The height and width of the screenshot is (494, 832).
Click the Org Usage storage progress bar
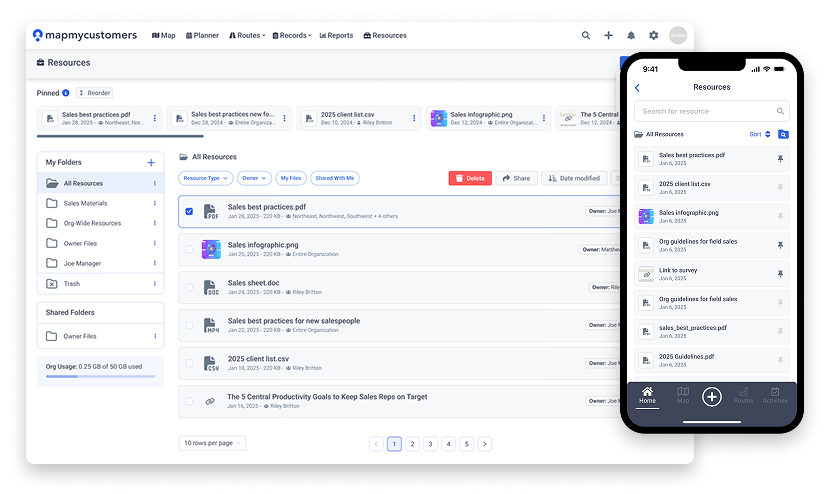click(x=100, y=377)
